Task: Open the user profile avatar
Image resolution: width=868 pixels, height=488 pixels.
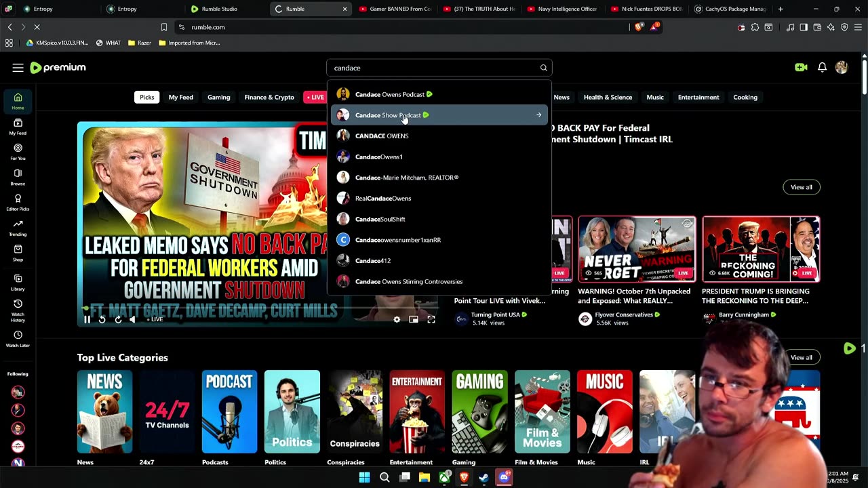Action: pyautogui.click(x=842, y=68)
